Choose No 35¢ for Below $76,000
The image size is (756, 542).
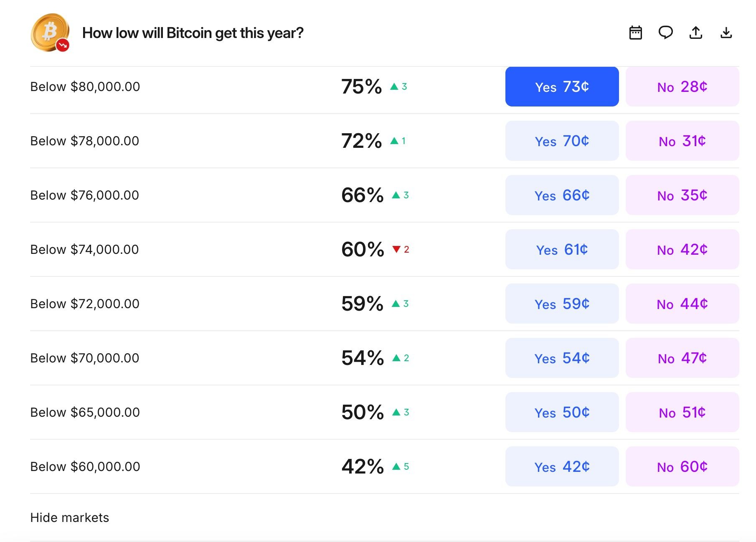(682, 195)
